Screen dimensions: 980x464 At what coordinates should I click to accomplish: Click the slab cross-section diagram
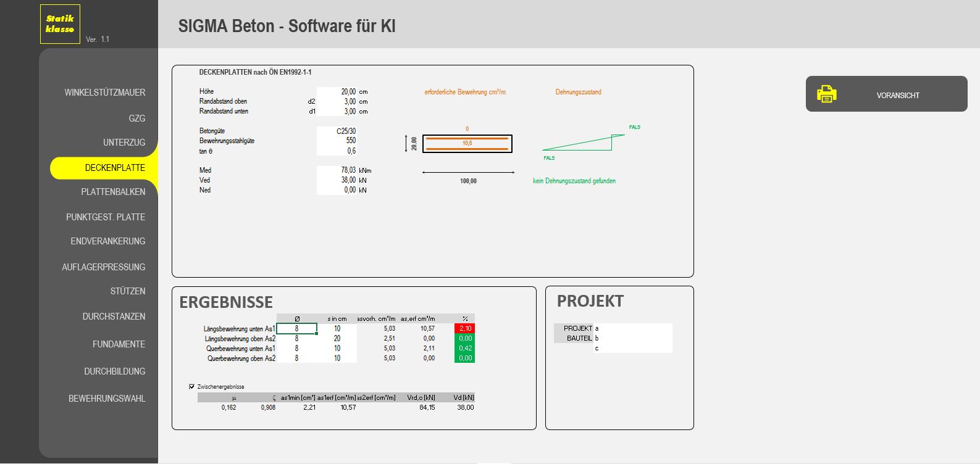(467, 144)
